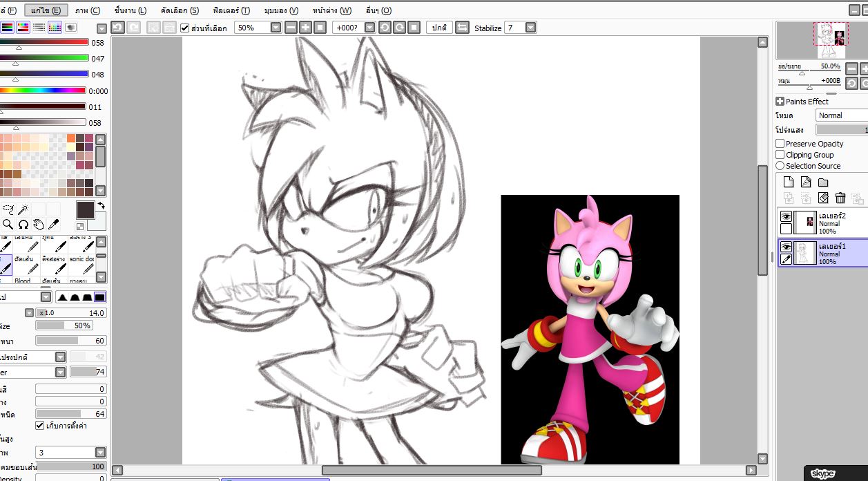Click the brush Size 50% slider
Image resolution: width=868 pixels, height=481 pixels.
pyautogui.click(x=64, y=325)
